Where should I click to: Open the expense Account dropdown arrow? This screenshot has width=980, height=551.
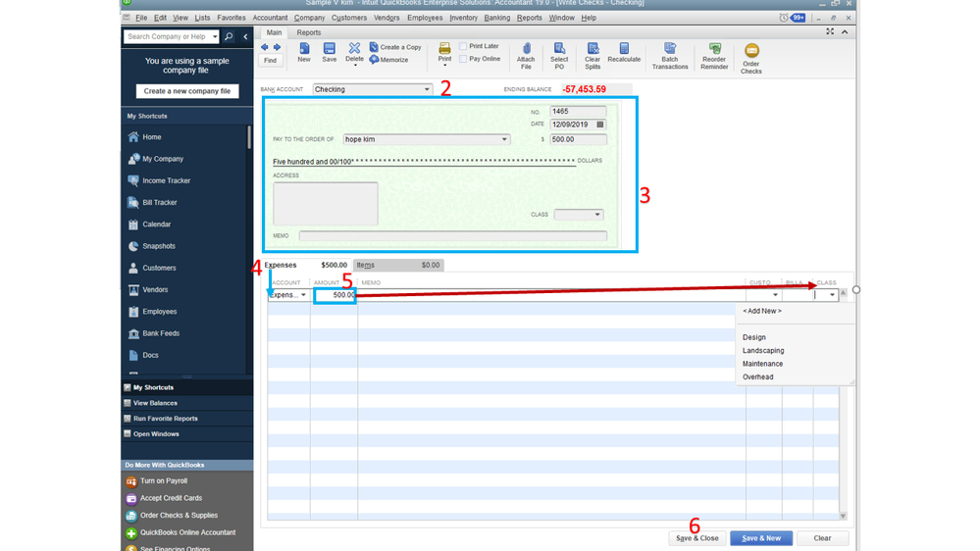coord(304,295)
